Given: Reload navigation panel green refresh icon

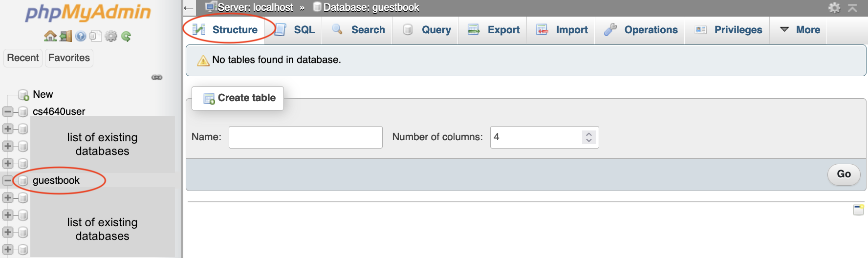Looking at the screenshot, I should (126, 36).
